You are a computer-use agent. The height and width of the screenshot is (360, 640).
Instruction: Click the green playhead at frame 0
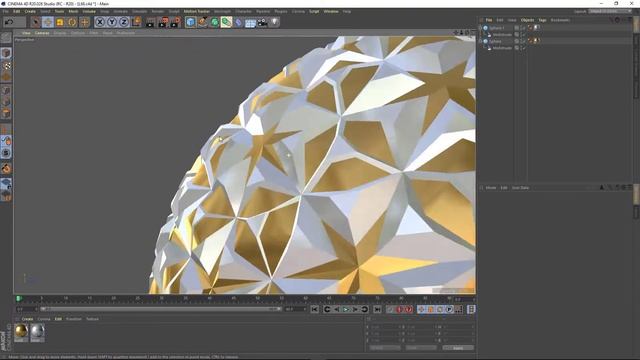[18, 299]
